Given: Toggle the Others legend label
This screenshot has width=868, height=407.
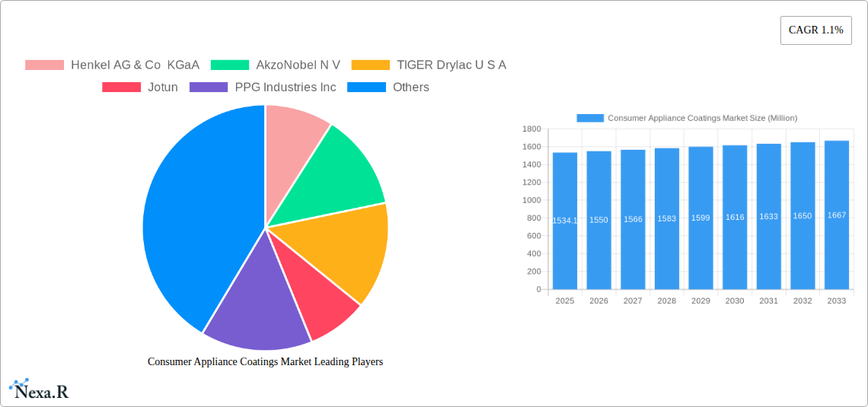Looking at the screenshot, I should click(410, 87).
